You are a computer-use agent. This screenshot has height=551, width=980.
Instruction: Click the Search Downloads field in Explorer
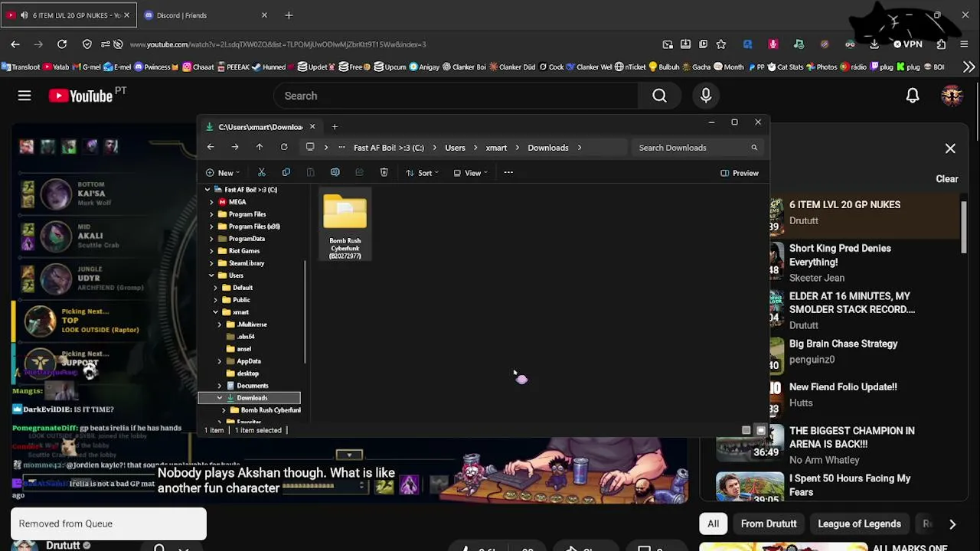(x=698, y=148)
